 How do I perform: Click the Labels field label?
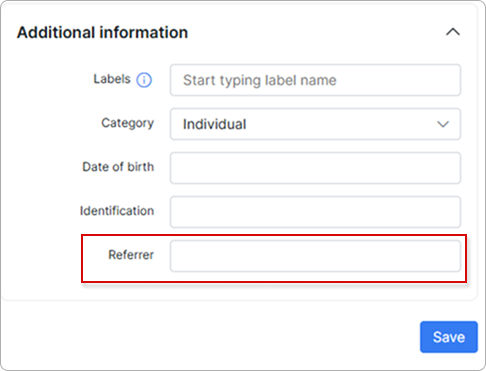(x=112, y=79)
